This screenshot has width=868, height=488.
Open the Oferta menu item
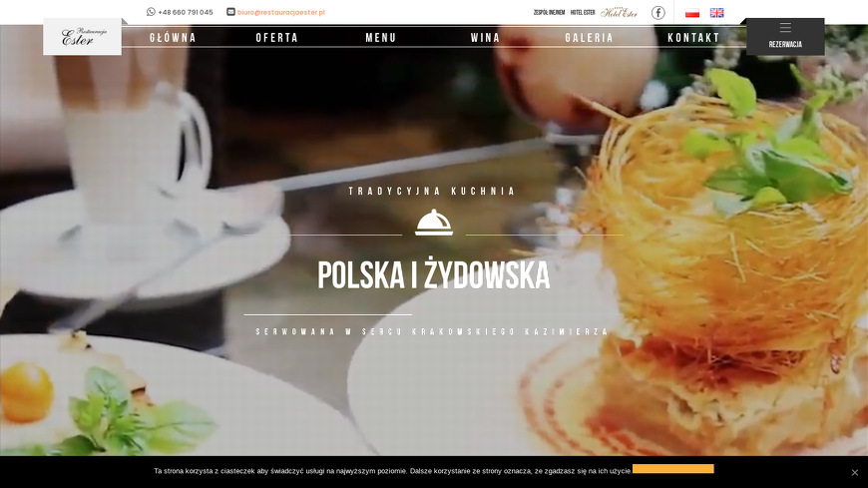click(x=276, y=38)
